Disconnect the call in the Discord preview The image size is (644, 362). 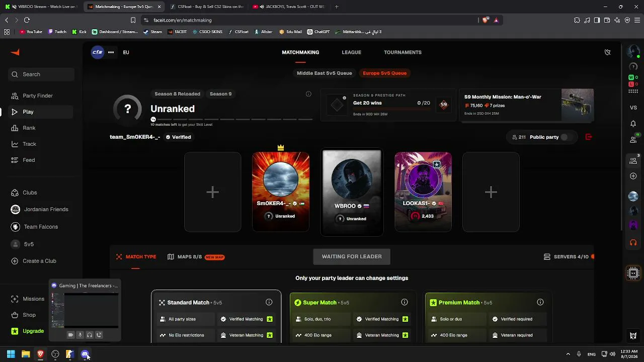[x=99, y=335]
